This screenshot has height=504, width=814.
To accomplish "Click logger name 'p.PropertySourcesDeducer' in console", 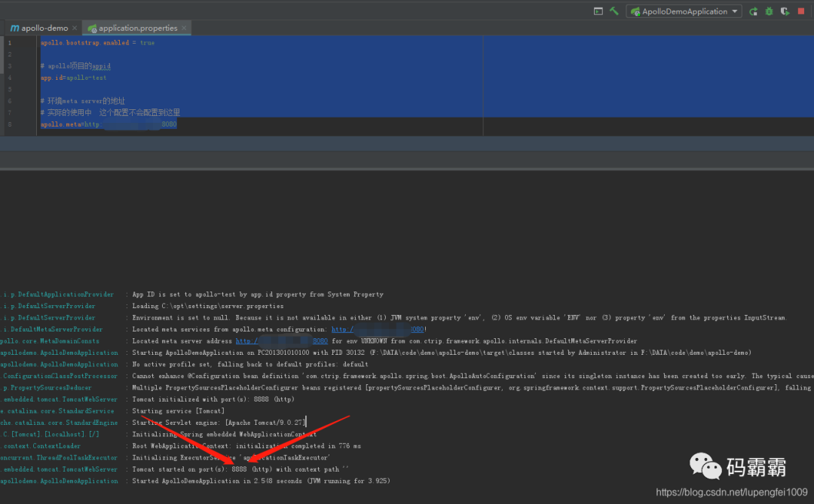I will [47, 388].
